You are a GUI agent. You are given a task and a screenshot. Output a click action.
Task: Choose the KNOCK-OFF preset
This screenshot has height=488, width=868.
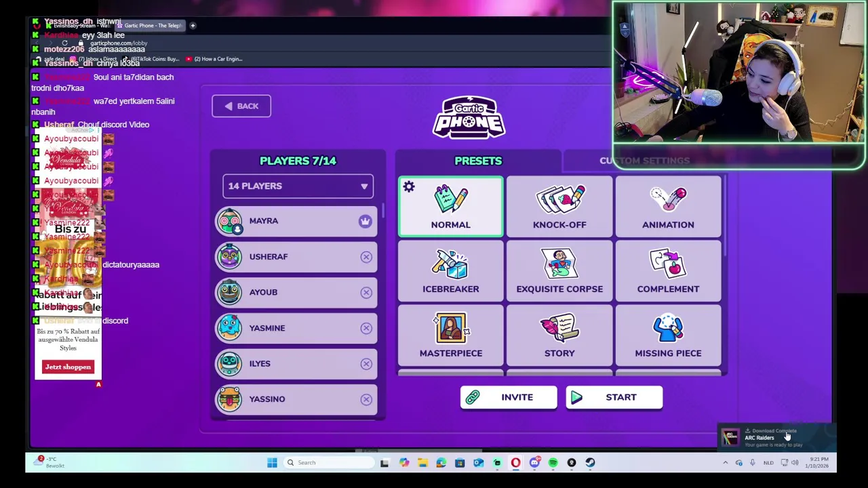[559, 207]
